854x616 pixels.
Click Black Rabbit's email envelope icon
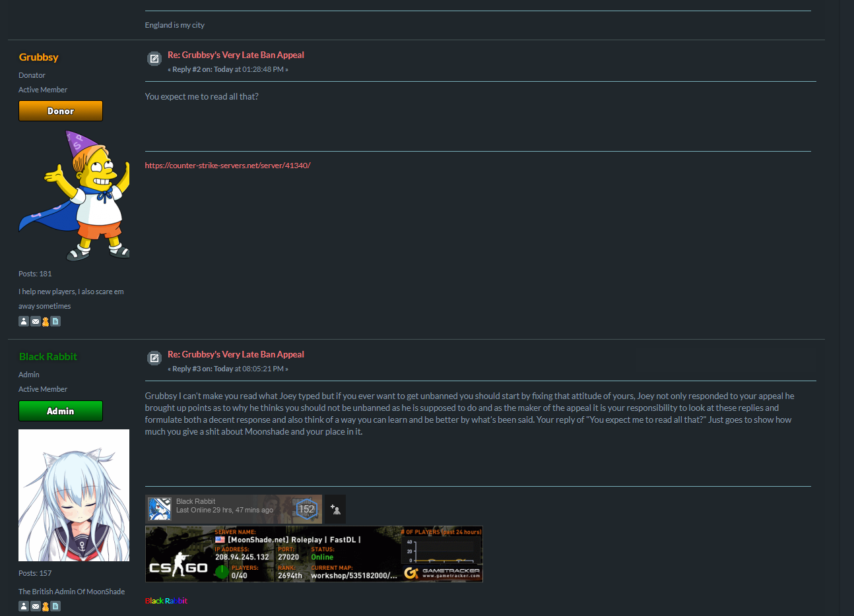35,606
